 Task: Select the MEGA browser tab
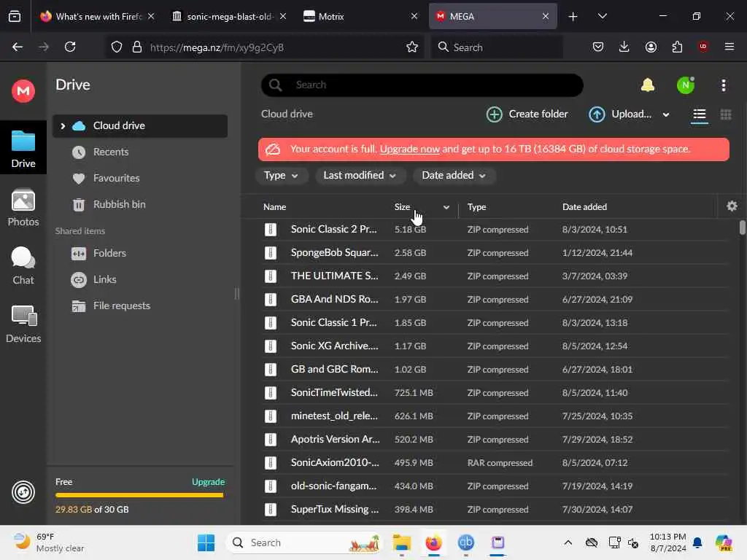492,16
